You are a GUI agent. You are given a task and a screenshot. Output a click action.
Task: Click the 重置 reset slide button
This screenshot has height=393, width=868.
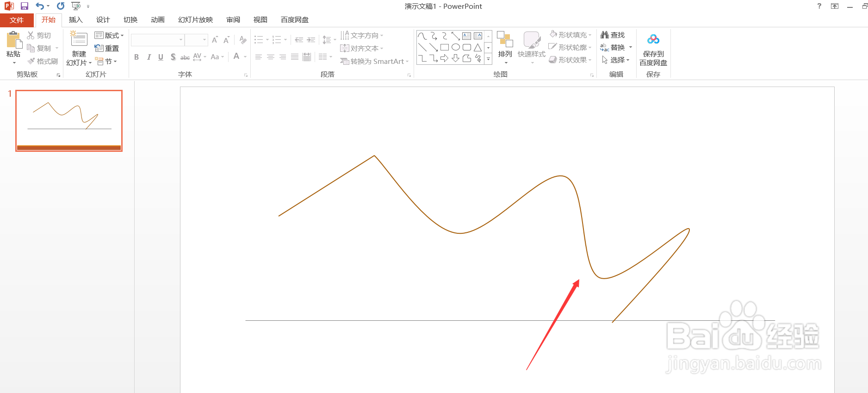(107, 48)
